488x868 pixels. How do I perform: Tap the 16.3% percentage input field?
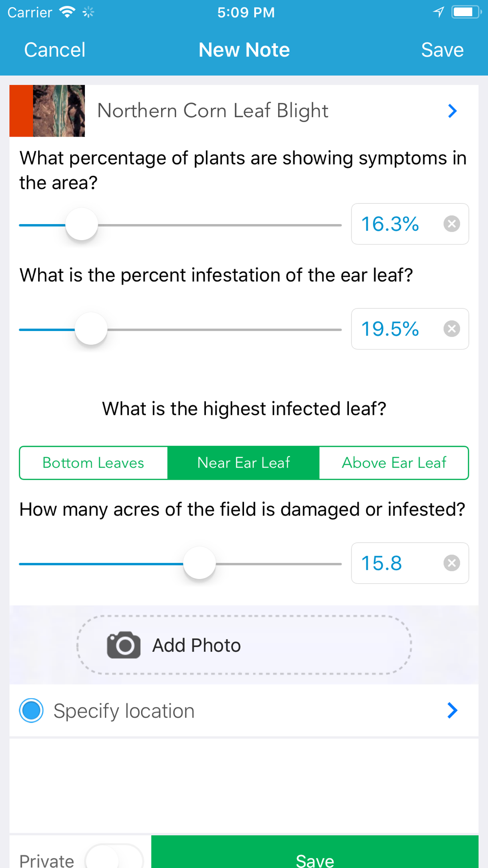pos(395,224)
